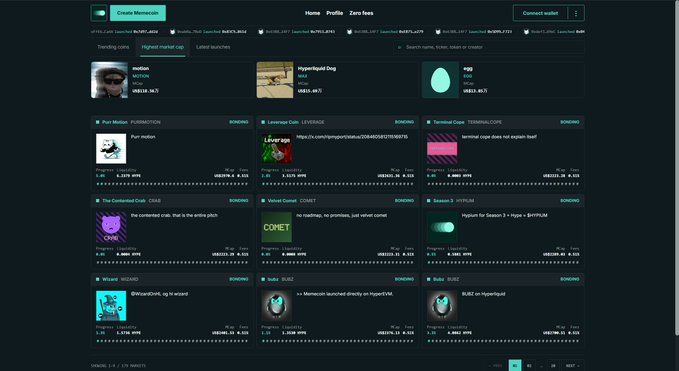The height and width of the screenshot is (371, 679).
Task: Click cat icon before ticker entry ending f723
Action: [x=438, y=32]
